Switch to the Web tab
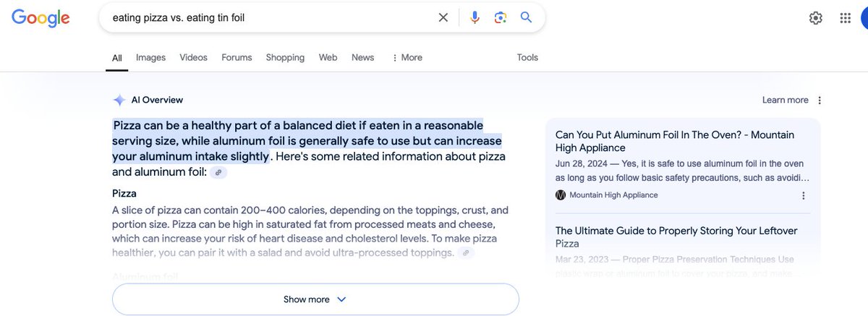This screenshot has height=316, width=868. (328, 58)
